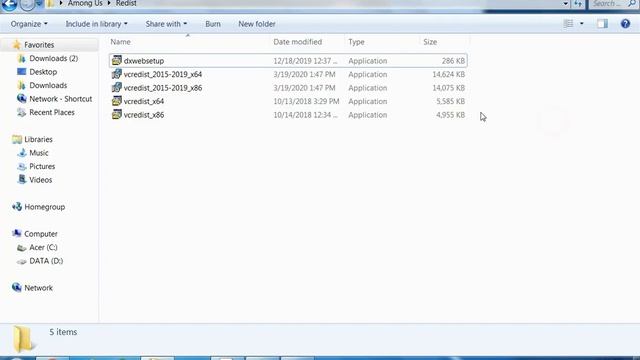Click the 5 items status text
640x360 pixels.
(63, 332)
